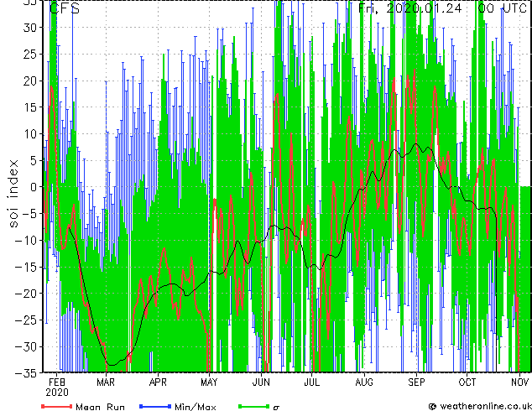The image size is (532, 411).
Task: Click the soi index axis title
Action: tap(13, 194)
